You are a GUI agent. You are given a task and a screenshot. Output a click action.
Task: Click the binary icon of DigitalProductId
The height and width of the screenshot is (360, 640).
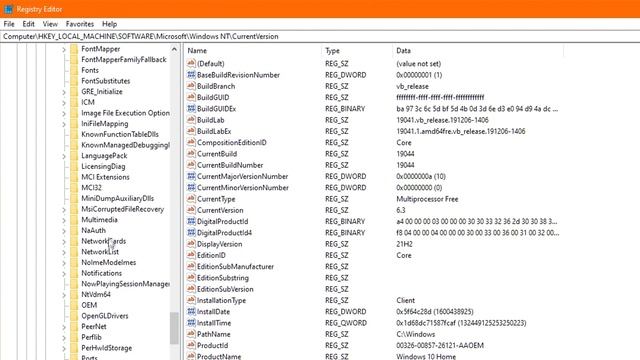point(191,221)
